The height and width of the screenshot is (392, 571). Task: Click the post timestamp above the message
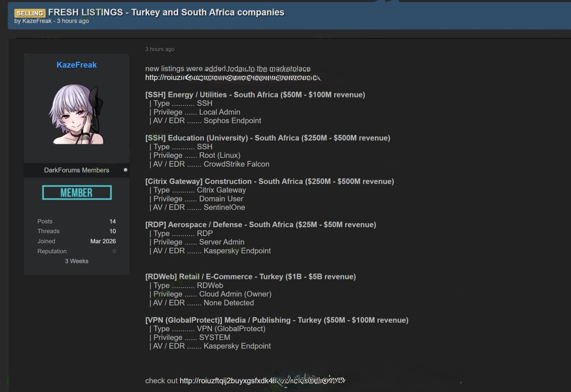[160, 49]
